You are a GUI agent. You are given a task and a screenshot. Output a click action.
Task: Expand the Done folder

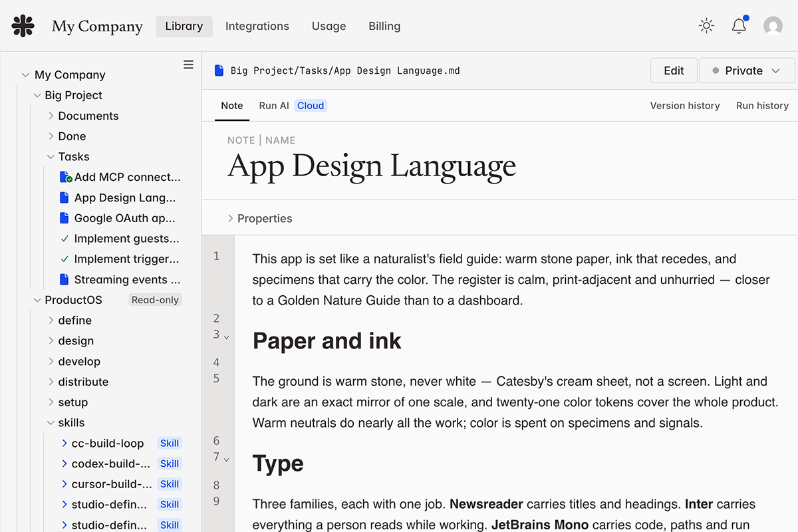pos(51,136)
